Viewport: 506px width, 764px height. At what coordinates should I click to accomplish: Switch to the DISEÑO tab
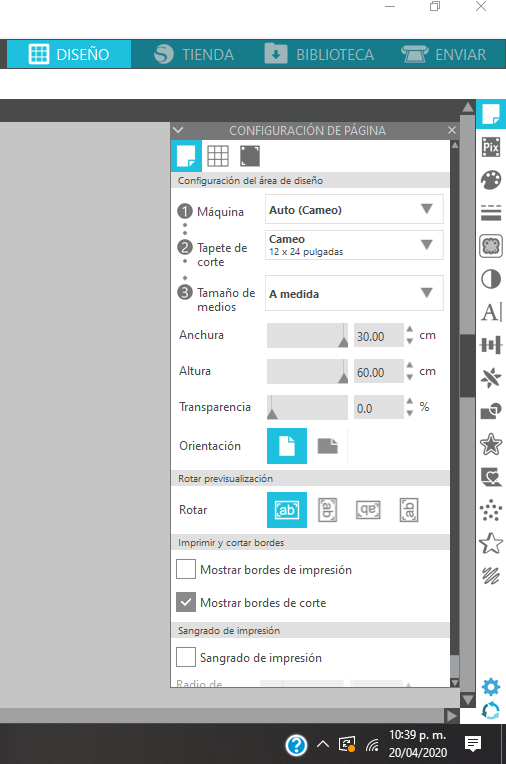tap(69, 54)
